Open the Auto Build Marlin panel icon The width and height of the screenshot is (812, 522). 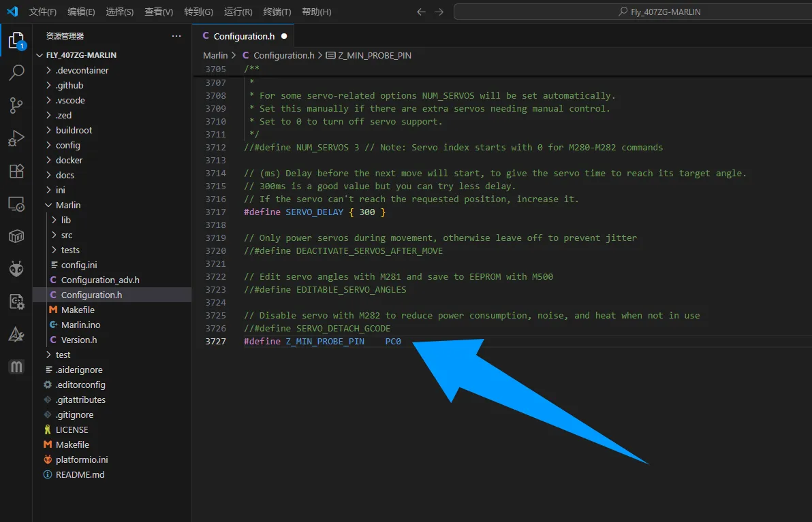click(x=16, y=367)
